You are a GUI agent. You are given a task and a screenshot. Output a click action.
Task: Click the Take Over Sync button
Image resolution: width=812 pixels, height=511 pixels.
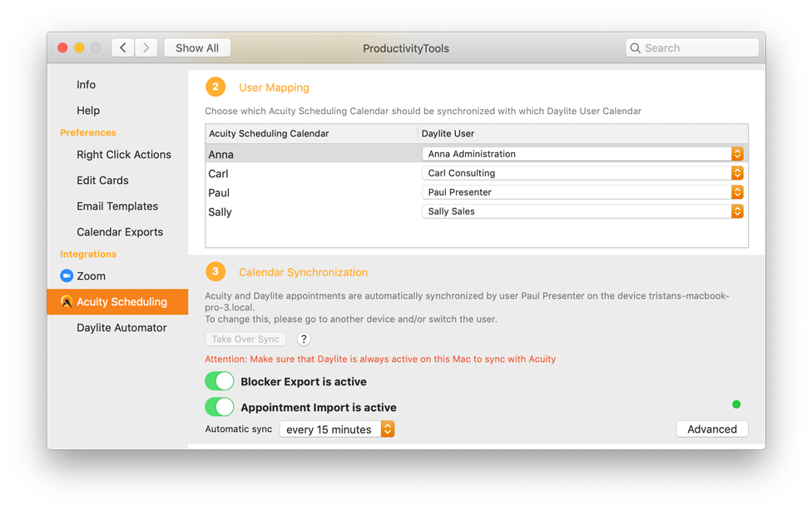click(x=245, y=339)
